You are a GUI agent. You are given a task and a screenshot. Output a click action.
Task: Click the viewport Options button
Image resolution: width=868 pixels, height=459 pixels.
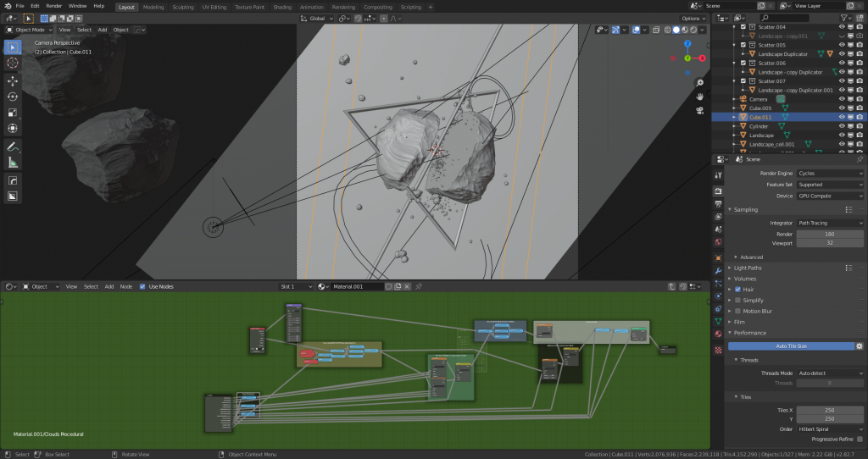coord(692,18)
